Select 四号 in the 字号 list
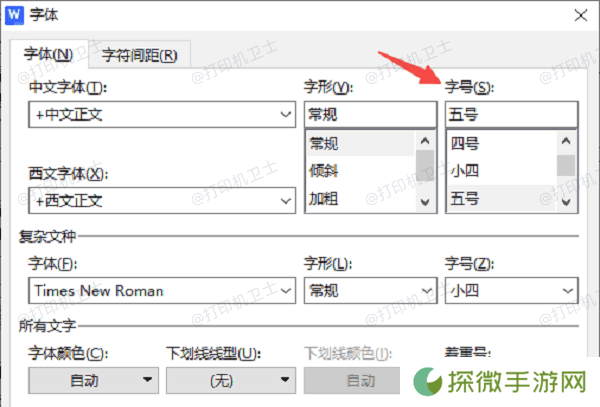This screenshot has width=600, height=407. tap(502, 143)
